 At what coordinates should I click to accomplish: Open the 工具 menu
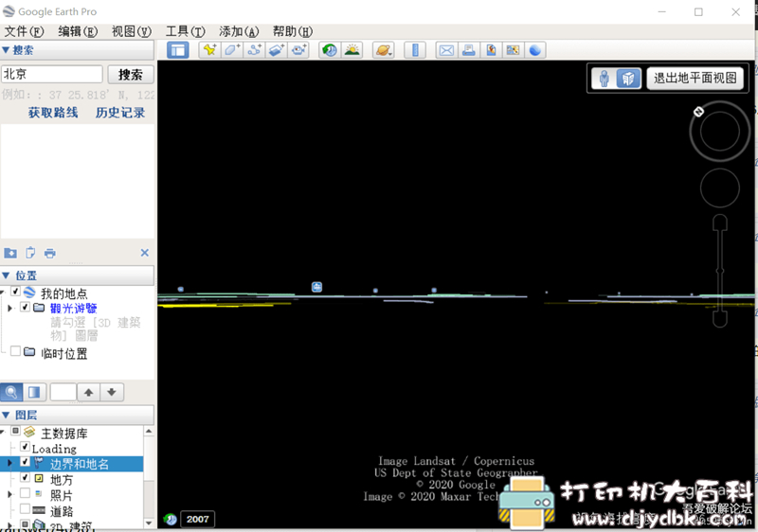185,32
